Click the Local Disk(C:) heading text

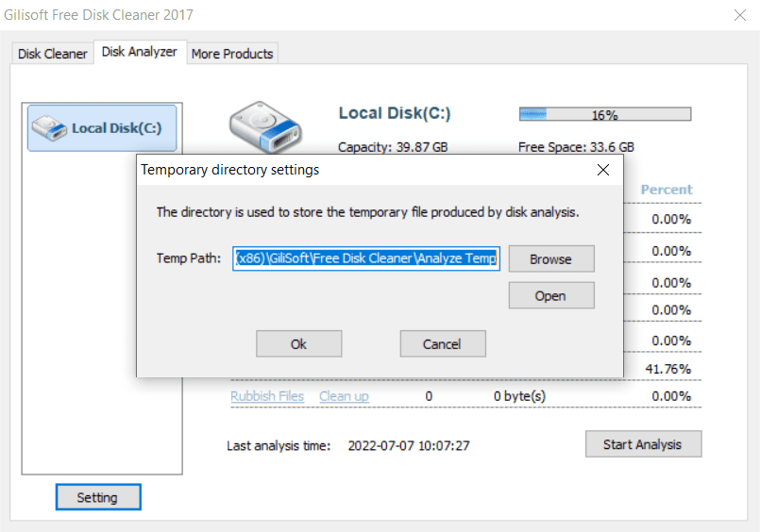(x=395, y=113)
